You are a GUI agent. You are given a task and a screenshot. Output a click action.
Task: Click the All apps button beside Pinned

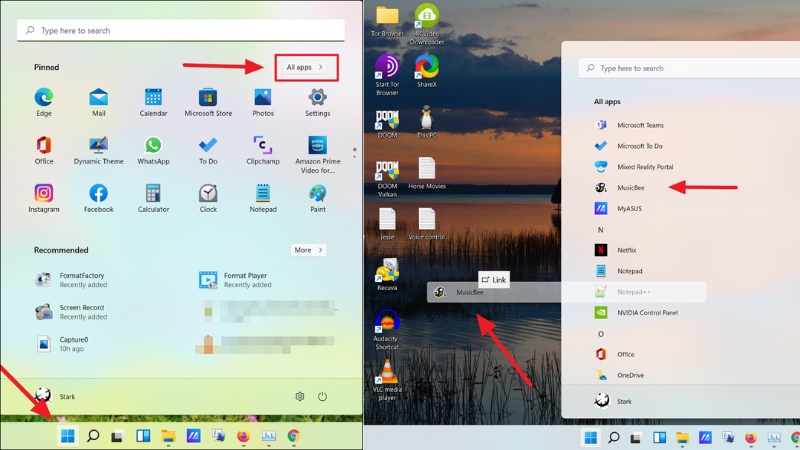305,67
